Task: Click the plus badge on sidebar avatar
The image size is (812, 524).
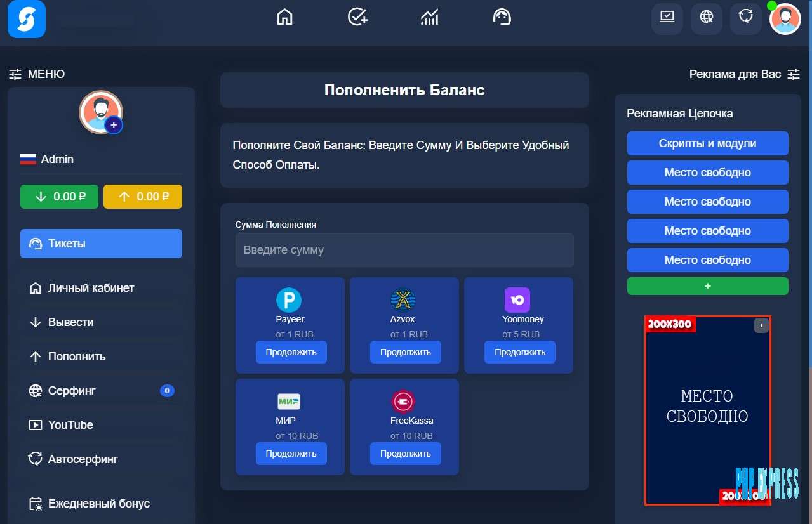Action: pyautogui.click(x=114, y=126)
